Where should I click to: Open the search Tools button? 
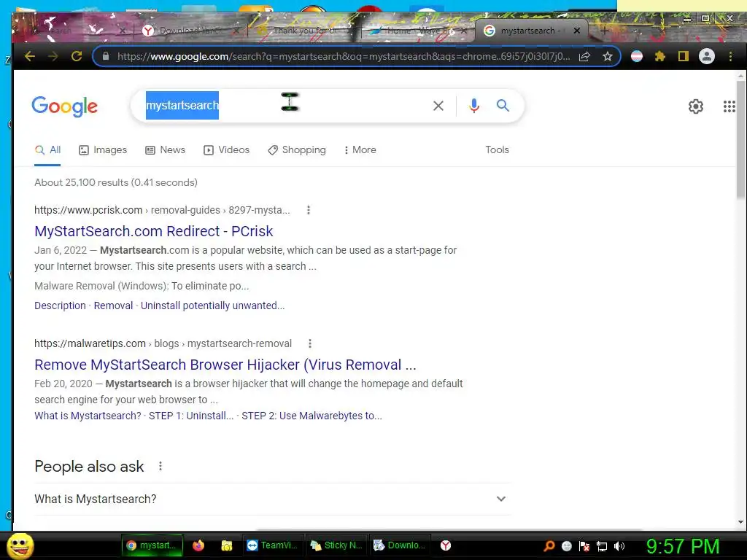(x=497, y=150)
